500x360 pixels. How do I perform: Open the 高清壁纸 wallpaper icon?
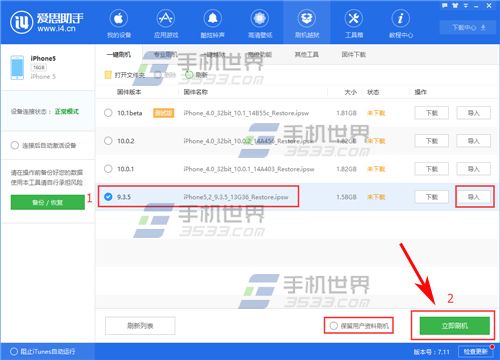(260, 19)
